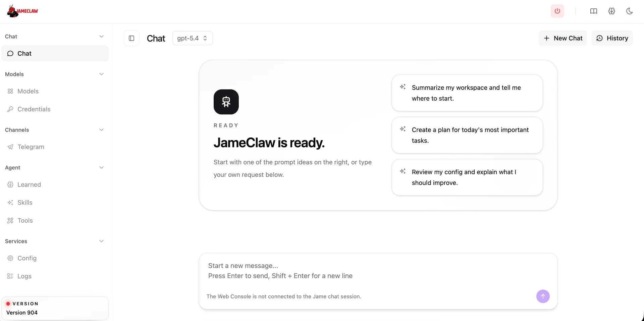
Task: Click the Skills sparkle icon
Action: [x=10, y=203]
